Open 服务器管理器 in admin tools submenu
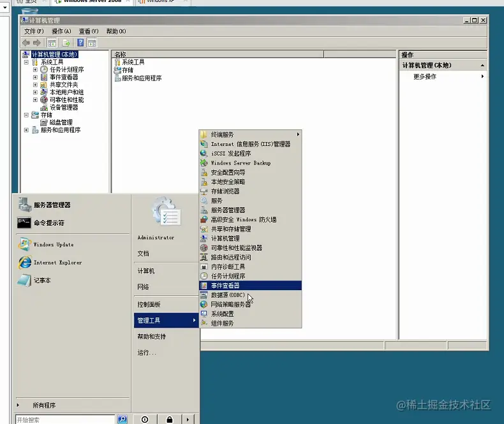Viewport: 504px width, 424px height. pyautogui.click(x=250, y=210)
